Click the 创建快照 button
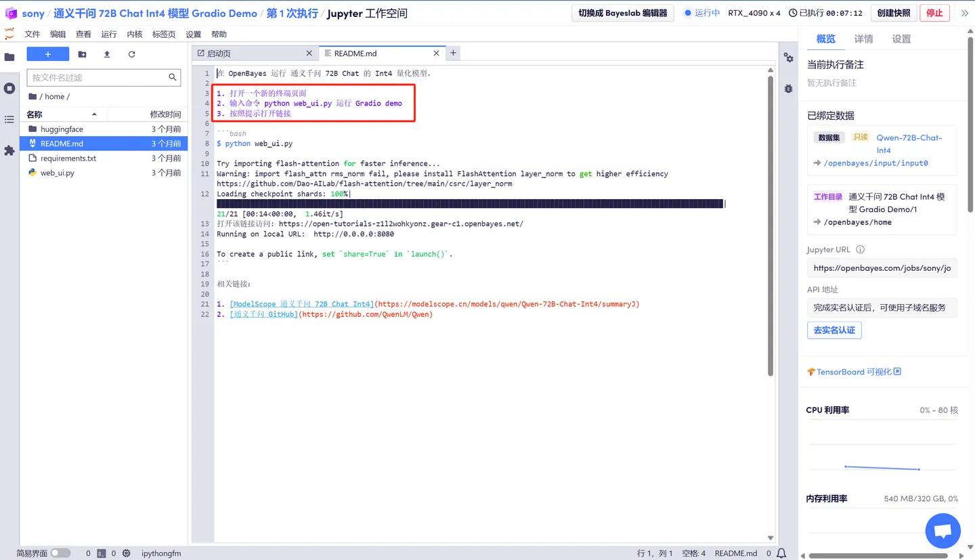The height and width of the screenshot is (560, 975). (x=894, y=13)
